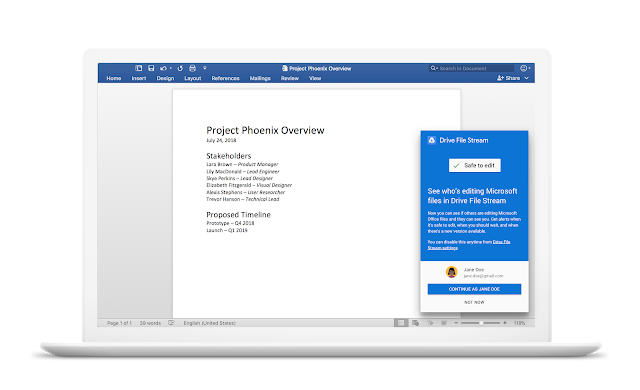Expand the Customize Quick Access Toolbar arrow

point(204,68)
